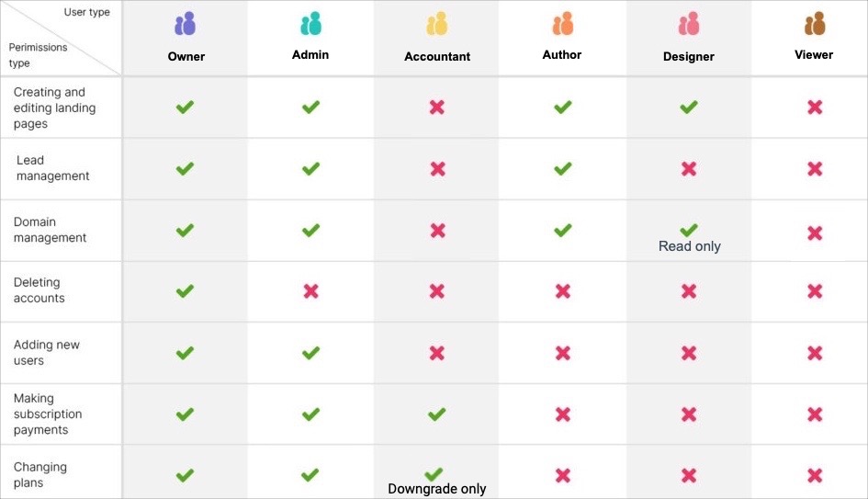Click the orange Author user icon
868x499 pixels.
coord(562,24)
